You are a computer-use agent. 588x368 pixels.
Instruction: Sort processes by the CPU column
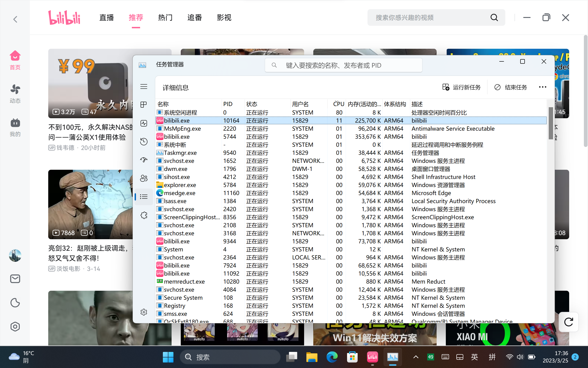337,104
